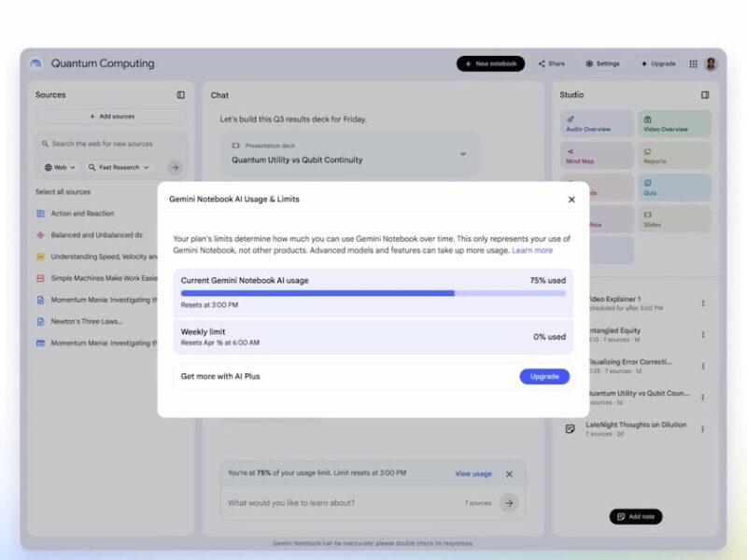Open the Learn more link

coord(532,250)
